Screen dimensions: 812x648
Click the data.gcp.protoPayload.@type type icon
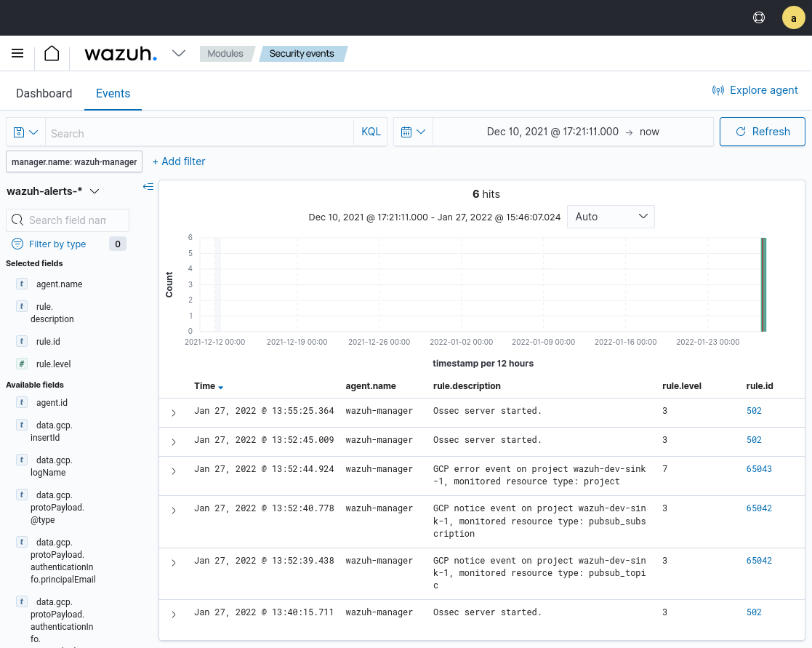21,495
